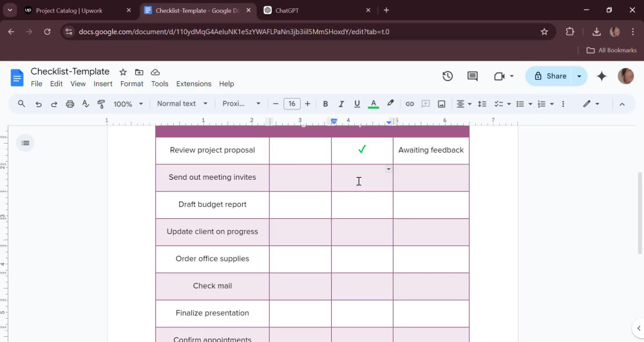Open highlight color picker
The image size is (644, 342).
(390, 104)
